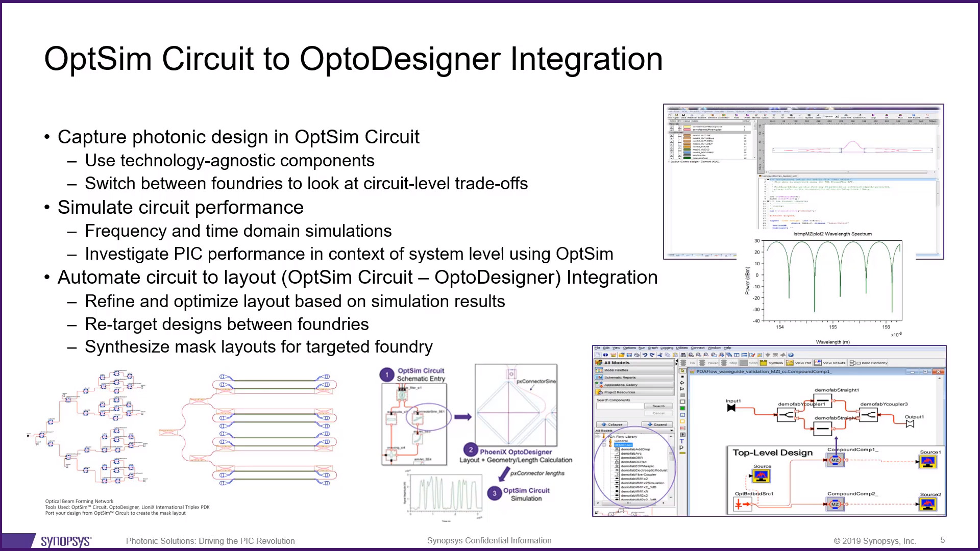Click the save floppy icon in OptSim toolbar
Viewport: 980px width, 551px height.
point(629,355)
